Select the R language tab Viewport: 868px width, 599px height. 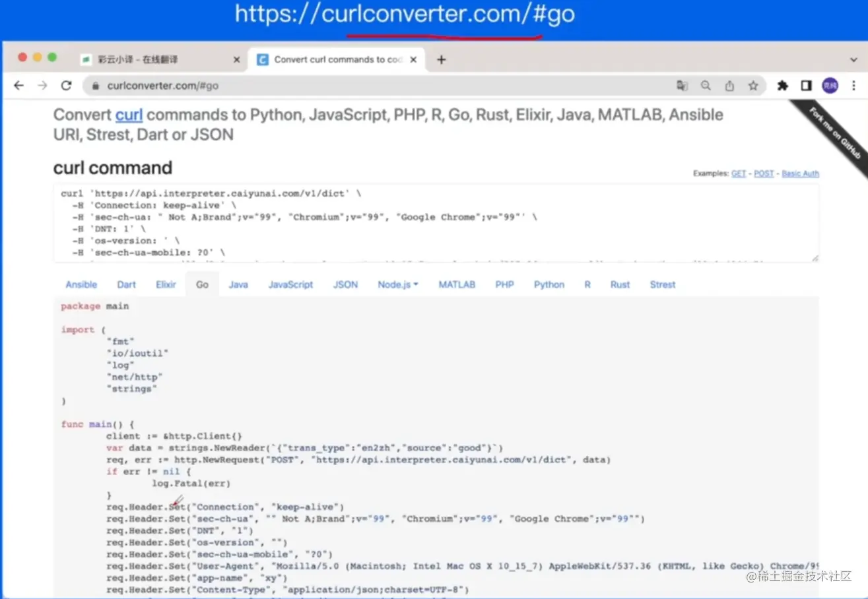click(x=587, y=284)
